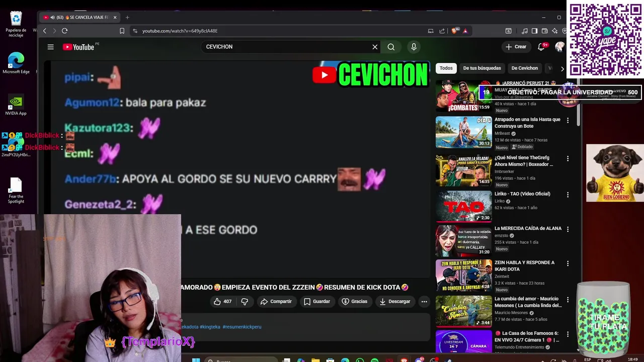
Task: Click the Guardar save button
Action: [x=317, y=302]
